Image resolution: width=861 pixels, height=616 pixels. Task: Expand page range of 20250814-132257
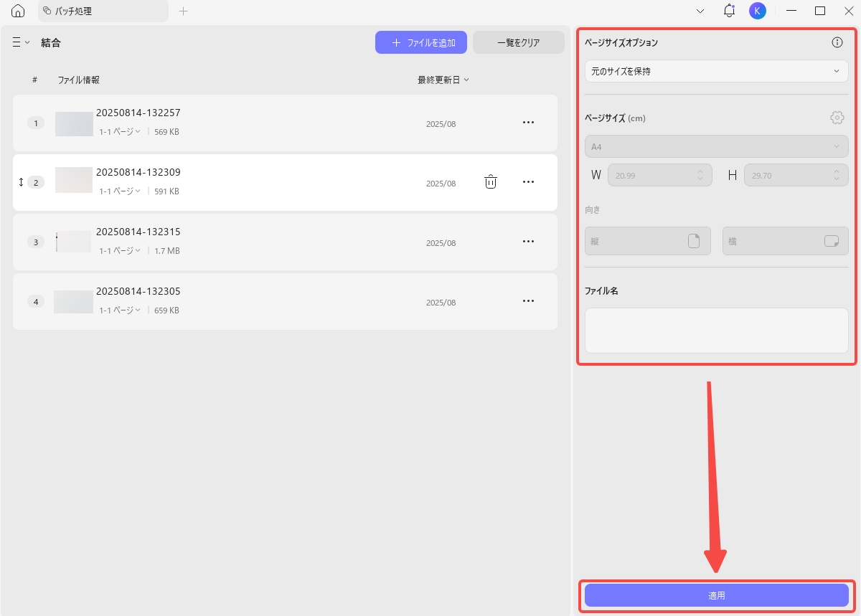click(120, 132)
